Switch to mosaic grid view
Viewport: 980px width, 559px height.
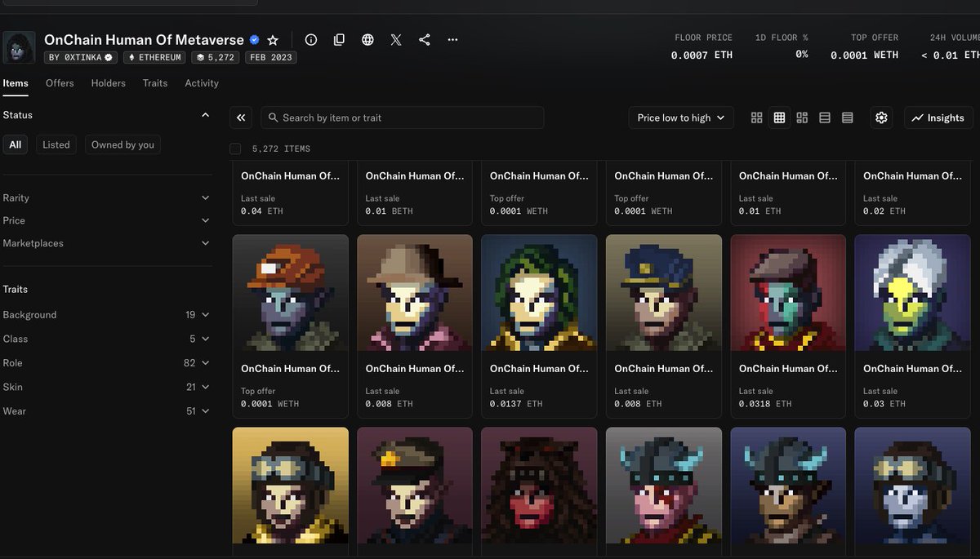pyautogui.click(x=802, y=118)
